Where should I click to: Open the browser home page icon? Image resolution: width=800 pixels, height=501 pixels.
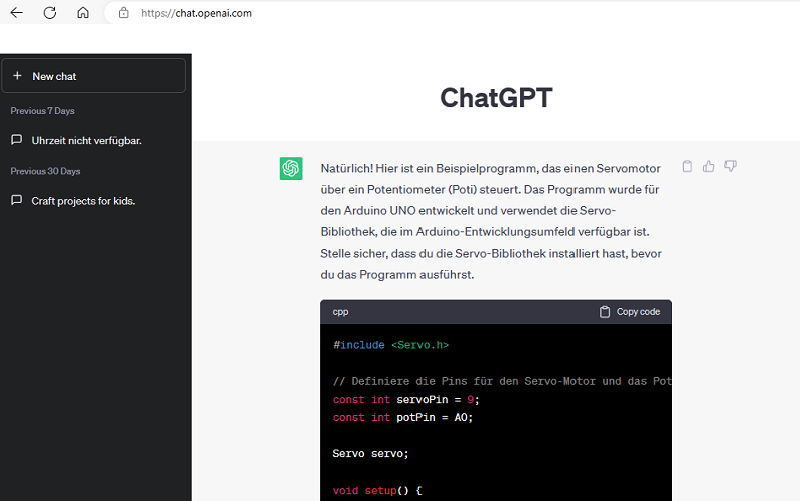click(83, 13)
